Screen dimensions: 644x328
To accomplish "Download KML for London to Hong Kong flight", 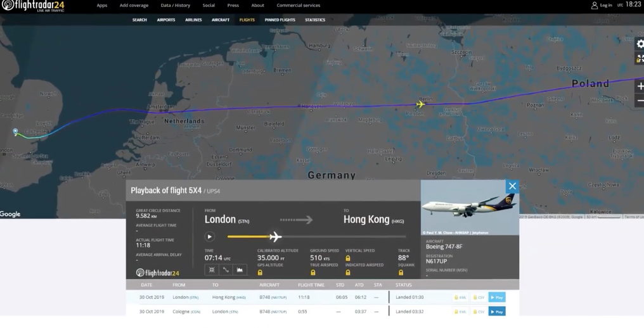I will point(460,297).
